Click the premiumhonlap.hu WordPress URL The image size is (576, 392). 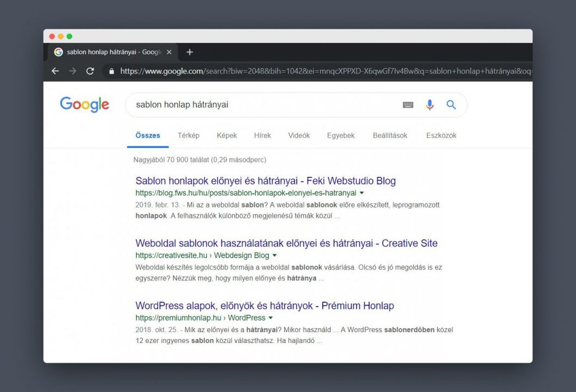(200, 318)
